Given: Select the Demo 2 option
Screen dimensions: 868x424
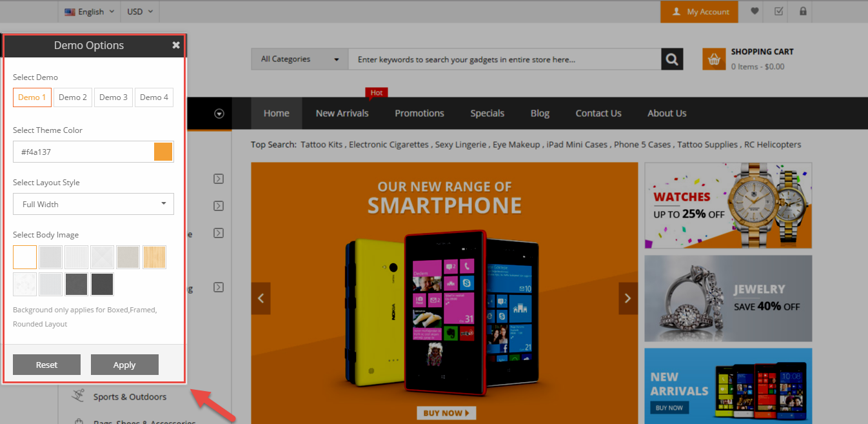Looking at the screenshot, I should (73, 97).
